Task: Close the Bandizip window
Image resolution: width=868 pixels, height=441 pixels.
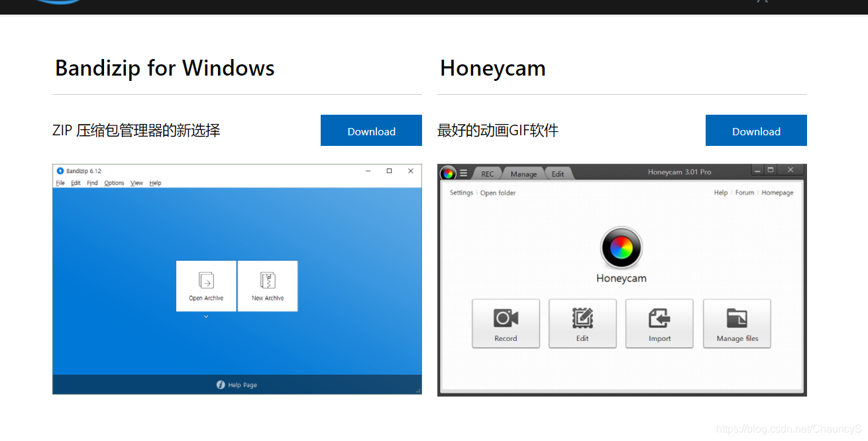Action: click(411, 171)
